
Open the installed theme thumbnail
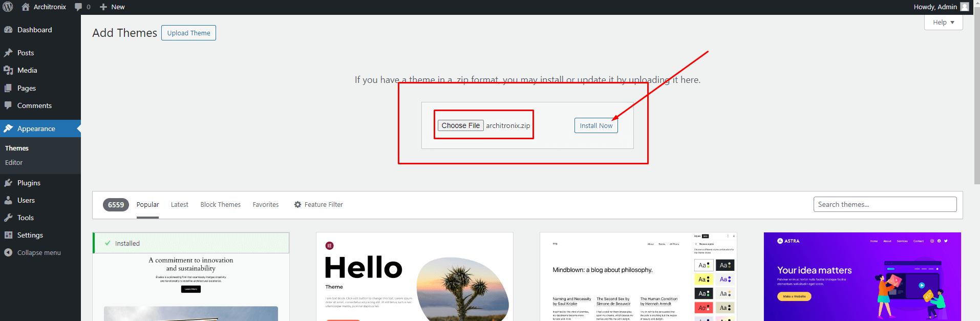(x=191, y=277)
